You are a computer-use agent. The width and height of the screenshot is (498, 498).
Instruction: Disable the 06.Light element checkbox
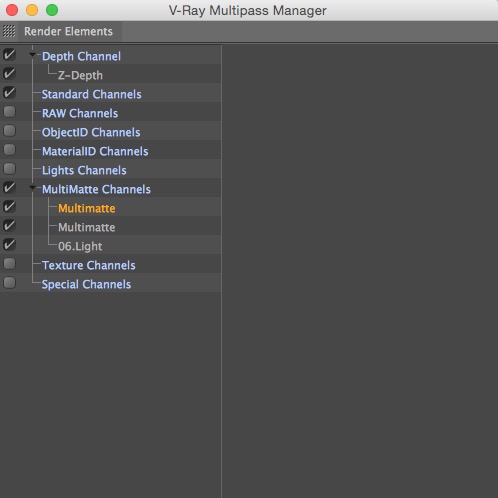click(9, 244)
